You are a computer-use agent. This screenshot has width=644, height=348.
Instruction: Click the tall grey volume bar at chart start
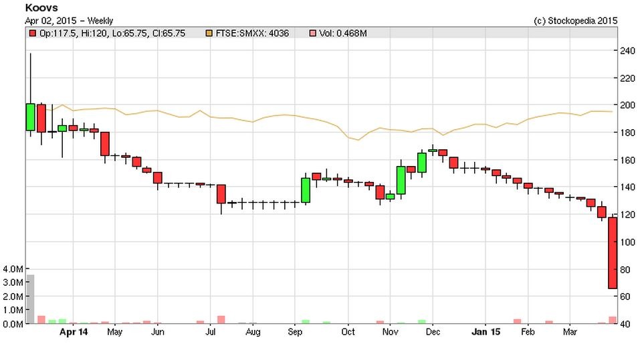[30, 299]
